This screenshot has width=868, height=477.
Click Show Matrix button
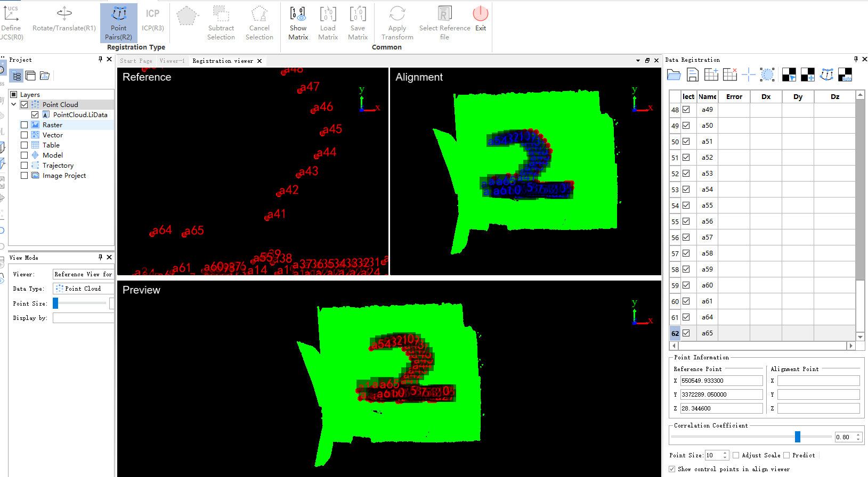(x=298, y=23)
